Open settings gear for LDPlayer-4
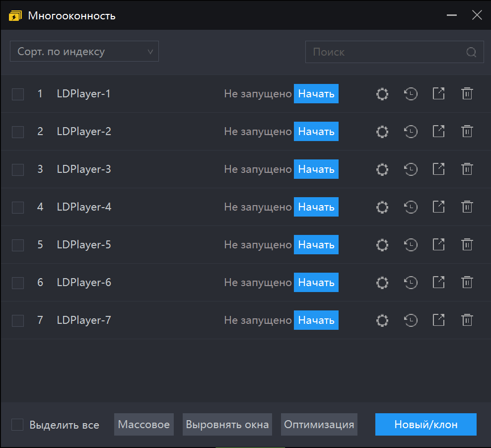The height and width of the screenshot is (448, 491). point(382,207)
